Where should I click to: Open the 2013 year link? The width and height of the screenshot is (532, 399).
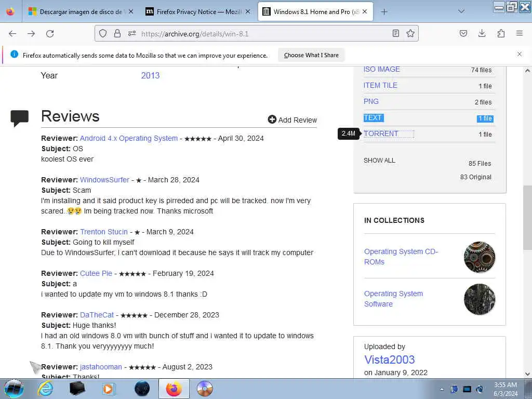pos(150,75)
